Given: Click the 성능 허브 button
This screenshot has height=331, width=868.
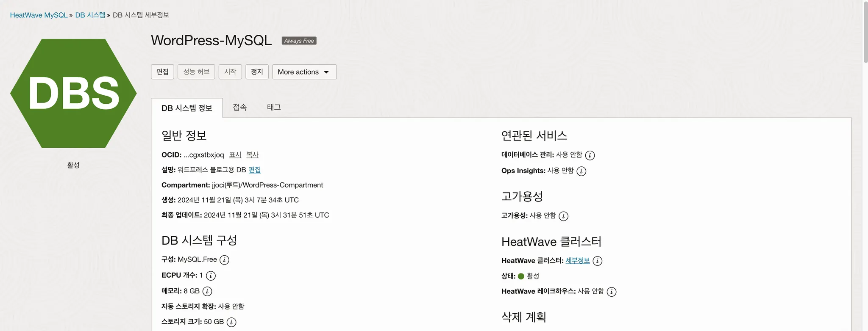Looking at the screenshot, I should point(196,72).
